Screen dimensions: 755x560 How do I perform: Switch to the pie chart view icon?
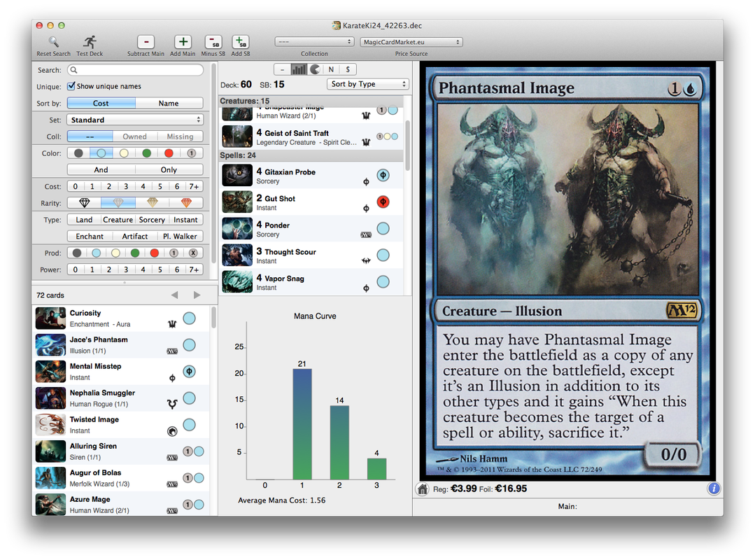[x=315, y=69]
